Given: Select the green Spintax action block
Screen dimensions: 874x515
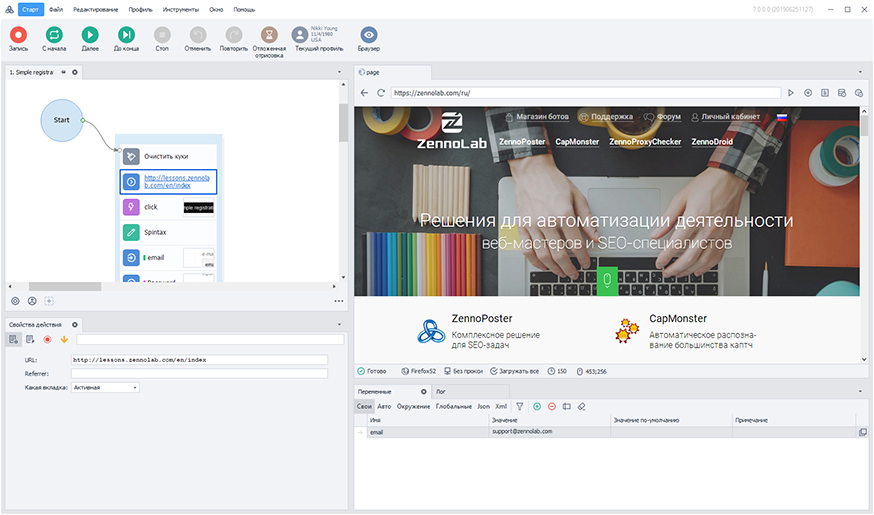Looking at the screenshot, I should (x=168, y=232).
